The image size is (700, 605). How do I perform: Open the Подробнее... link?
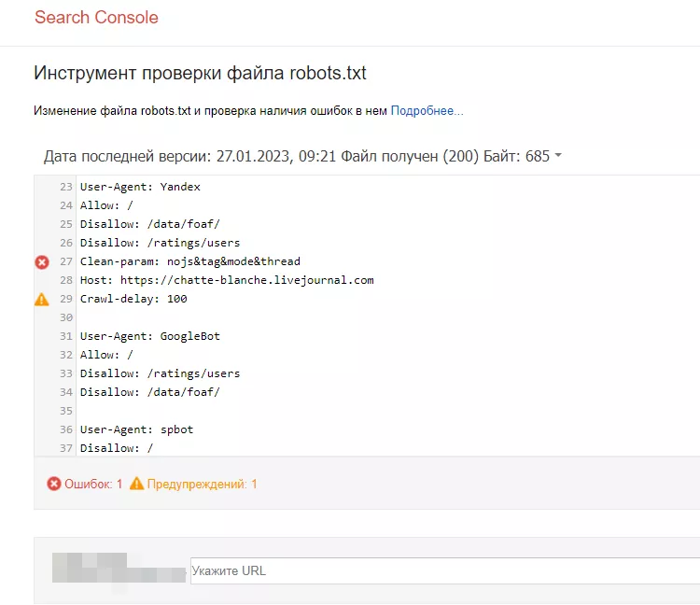click(x=427, y=111)
